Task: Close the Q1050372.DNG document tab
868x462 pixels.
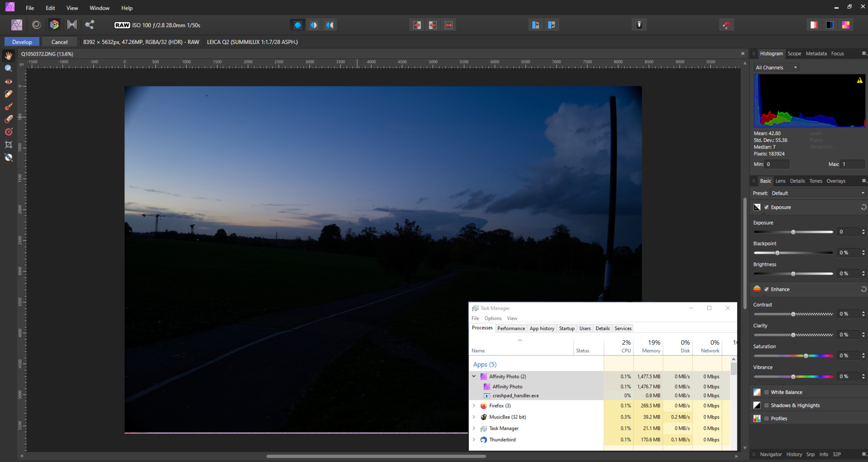Action: (743, 54)
